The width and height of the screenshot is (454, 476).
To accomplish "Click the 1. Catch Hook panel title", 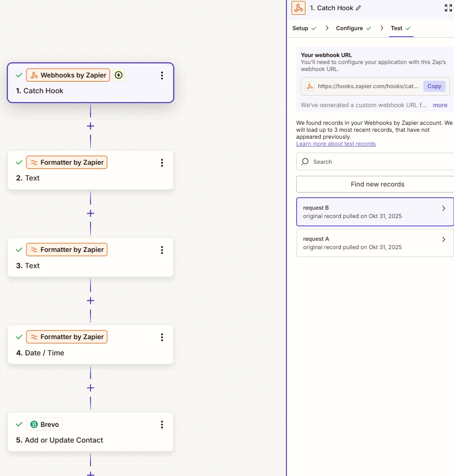I will (x=331, y=8).
